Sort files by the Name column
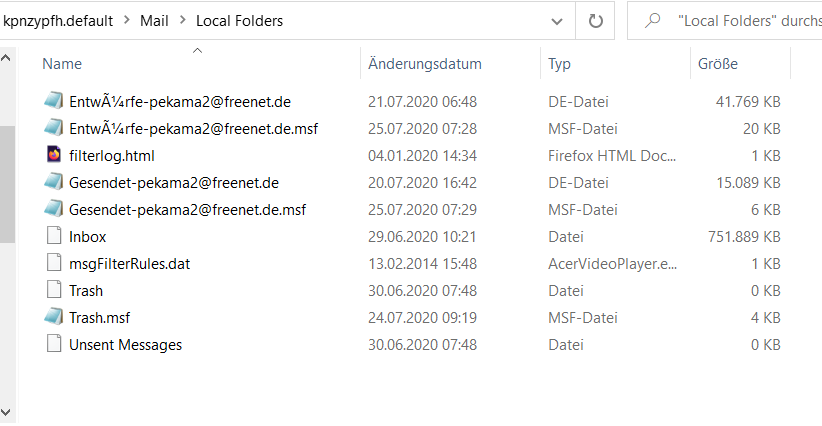Image resolution: width=822 pixels, height=426 pixels. [62, 64]
